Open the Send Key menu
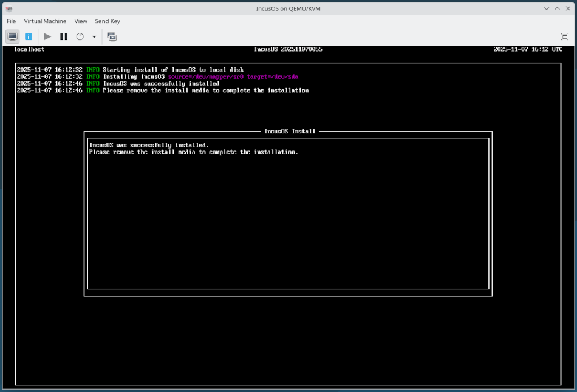Image resolution: width=577 pixels, height=392 pixels. click(x=108, y=21)
